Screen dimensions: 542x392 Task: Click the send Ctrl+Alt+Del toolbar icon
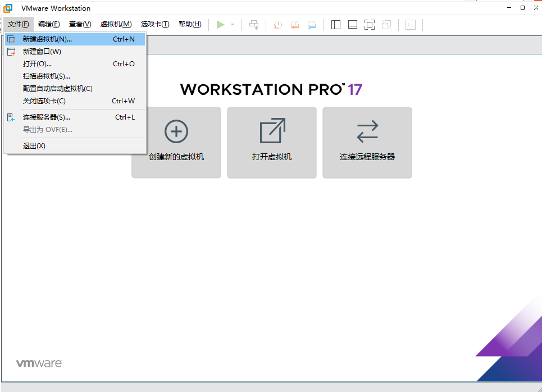tap(254, 25)
